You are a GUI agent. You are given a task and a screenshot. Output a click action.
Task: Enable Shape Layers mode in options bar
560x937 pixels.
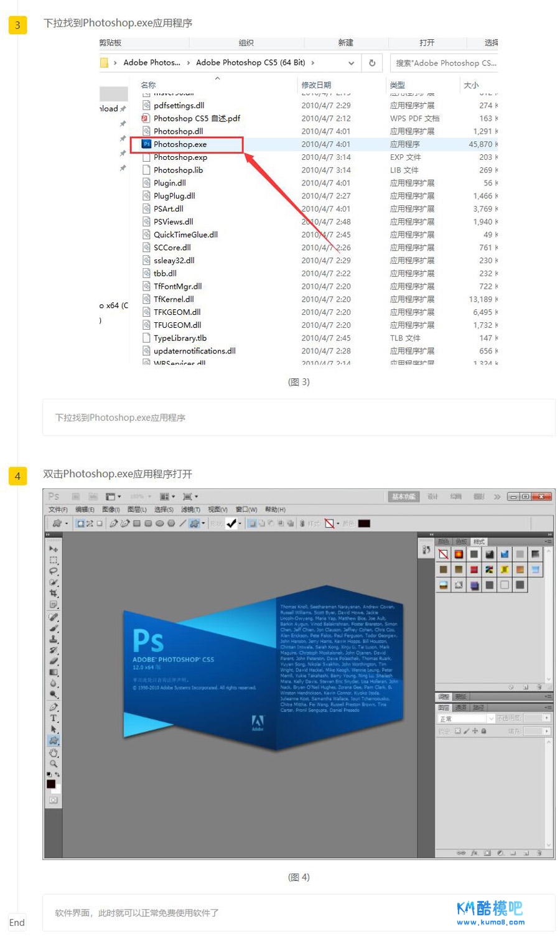coord(80,523)
